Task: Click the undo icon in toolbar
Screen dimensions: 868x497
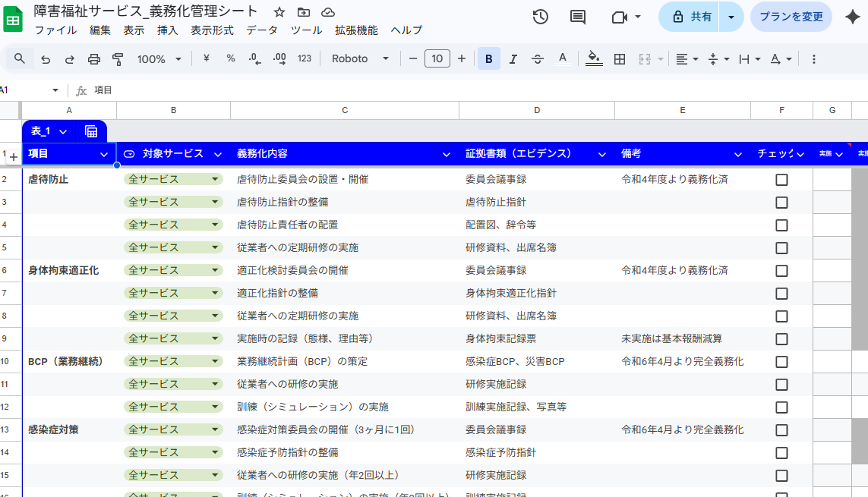Action: pyautogui.click(x=46, y=59)
